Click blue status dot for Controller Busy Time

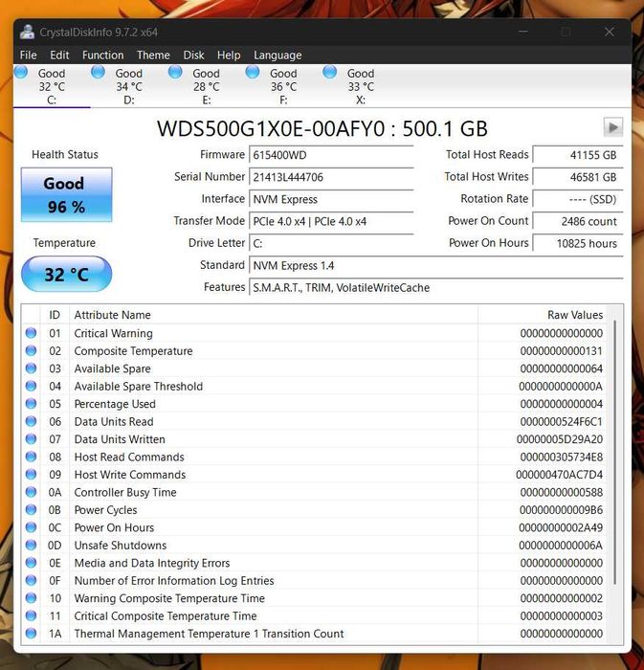(31, 492)
